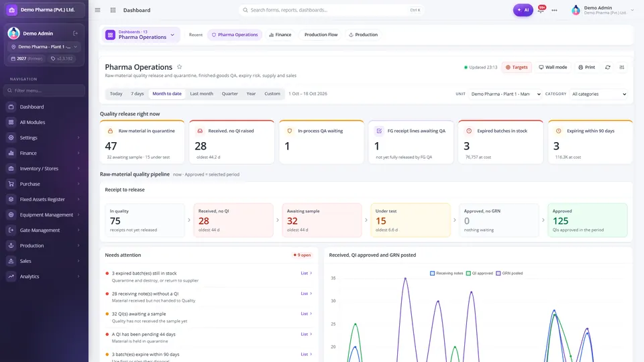
Task: Expand Equipment Management menu
Action: click(x=44, y=215)
